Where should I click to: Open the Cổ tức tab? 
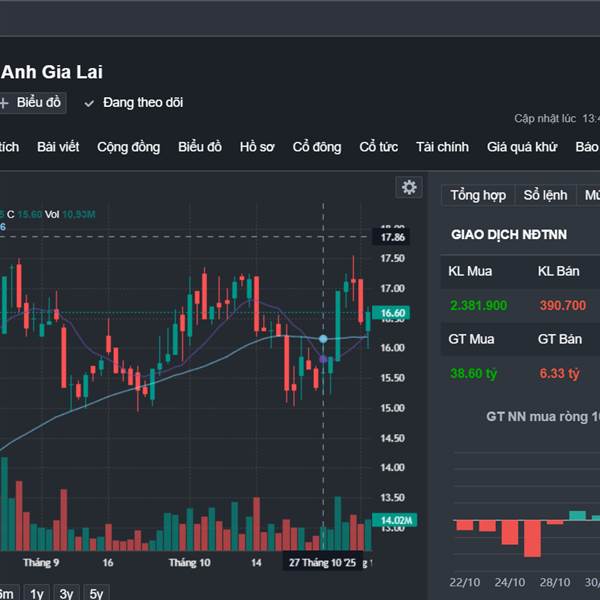pyautogui.click(x=379, y=147)
